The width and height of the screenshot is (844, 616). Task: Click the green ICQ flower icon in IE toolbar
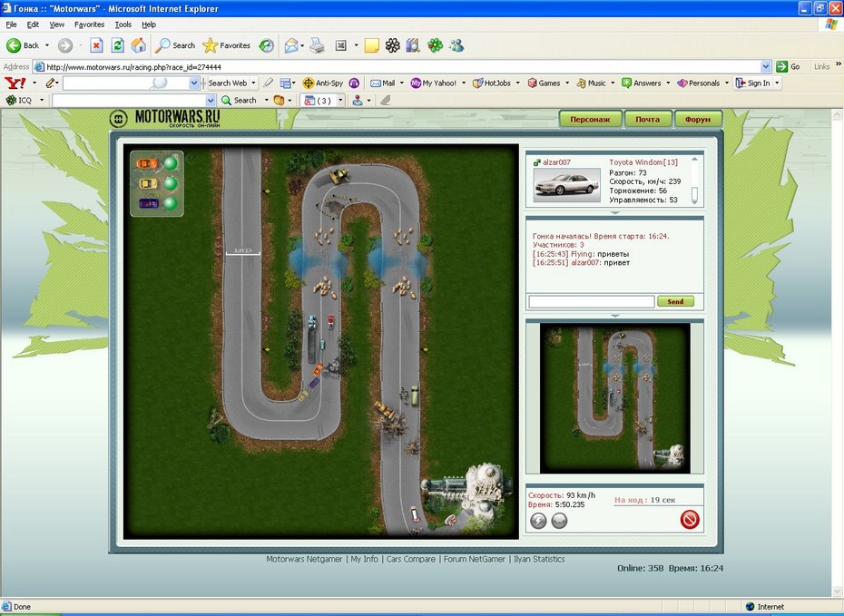point(435,45)
